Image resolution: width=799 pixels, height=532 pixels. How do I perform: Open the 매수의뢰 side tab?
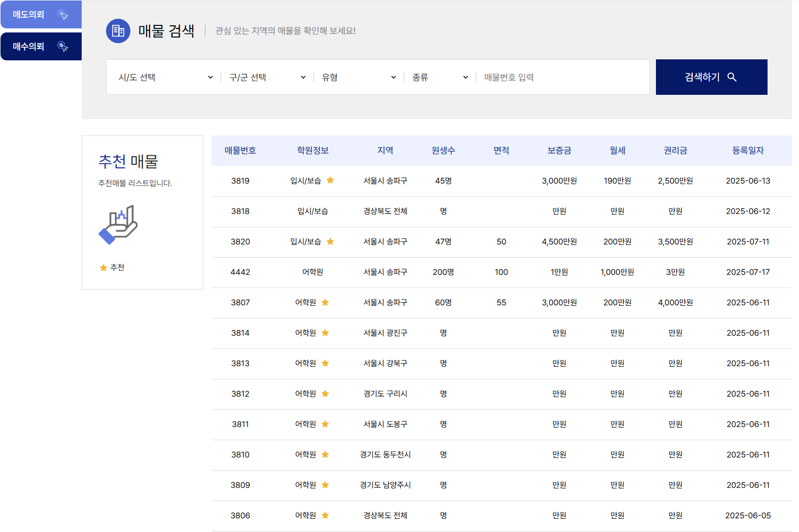pos(41,47)
